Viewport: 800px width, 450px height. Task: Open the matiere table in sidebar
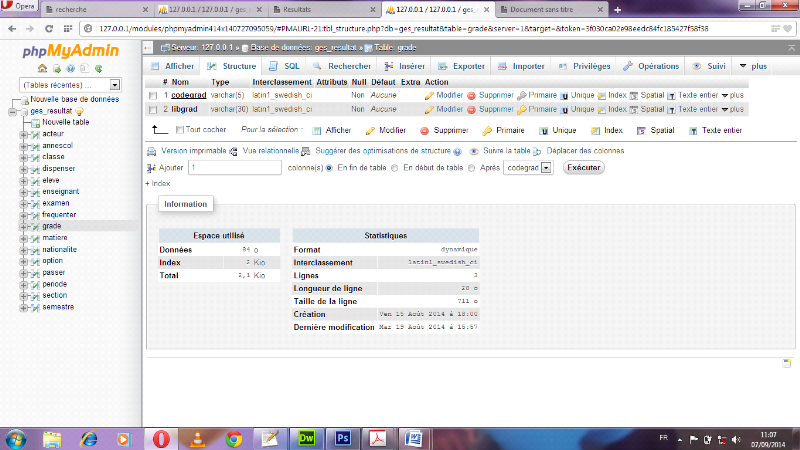(55, 238)
